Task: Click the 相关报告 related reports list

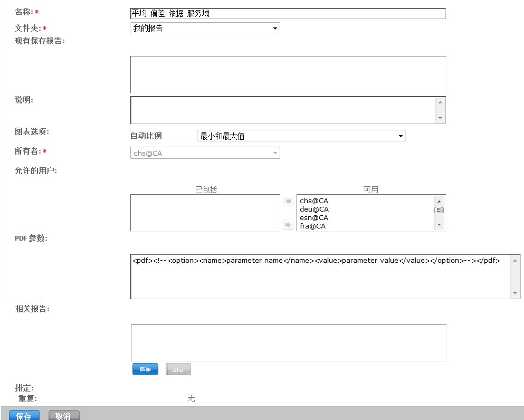Action: point(289,343)
